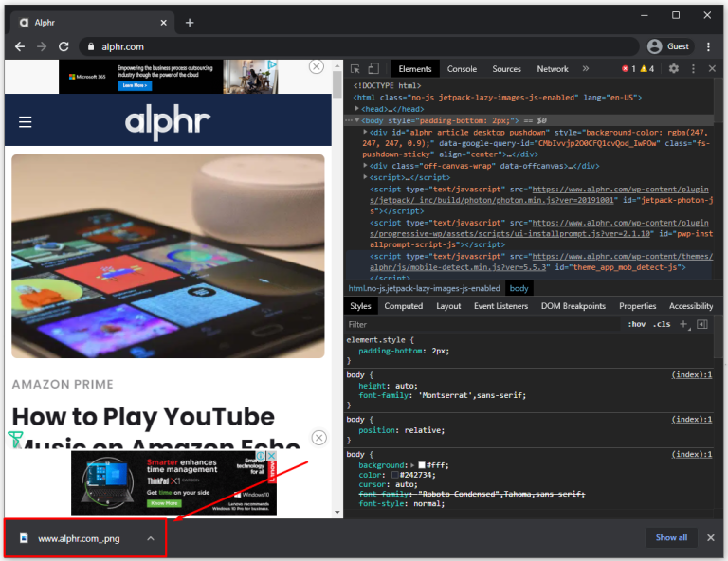Go forward in browser history
This screenshot has width=728, height=561.
coord(42,46)
